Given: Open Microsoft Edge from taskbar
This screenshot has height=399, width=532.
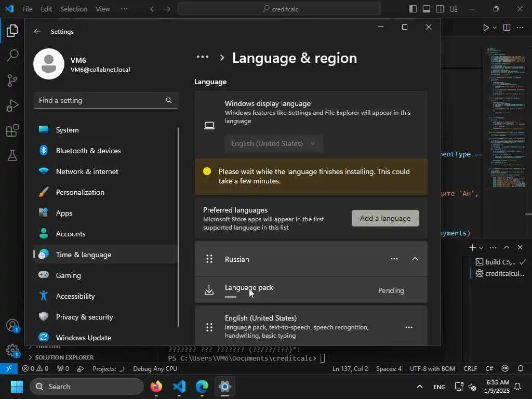Looking at the screenshot, I should (x=202, y=387).
